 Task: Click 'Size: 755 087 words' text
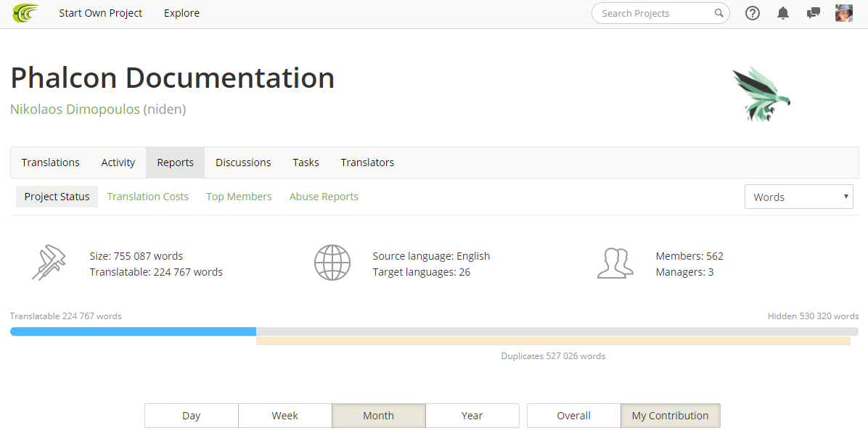click(x=136, y=256)
